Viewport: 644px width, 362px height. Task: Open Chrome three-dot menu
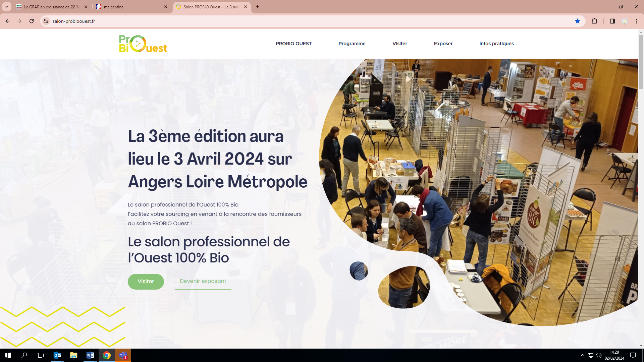point(636,21)
